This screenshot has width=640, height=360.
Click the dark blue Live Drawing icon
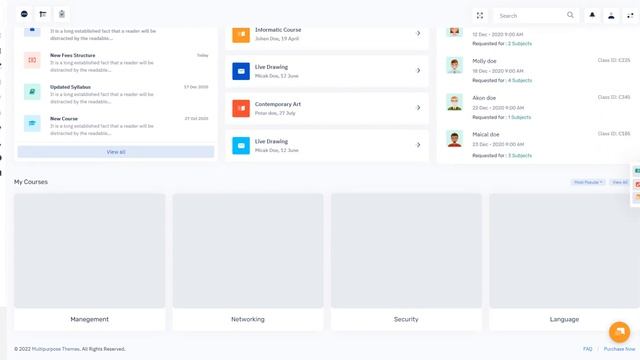(241, 71)
